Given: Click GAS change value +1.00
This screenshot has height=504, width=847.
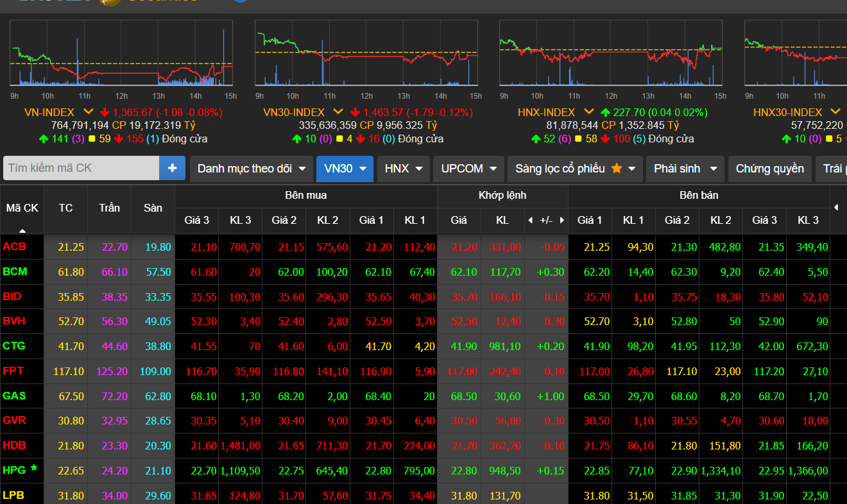Looking at the screenshot, I should (x=551, y=396).
